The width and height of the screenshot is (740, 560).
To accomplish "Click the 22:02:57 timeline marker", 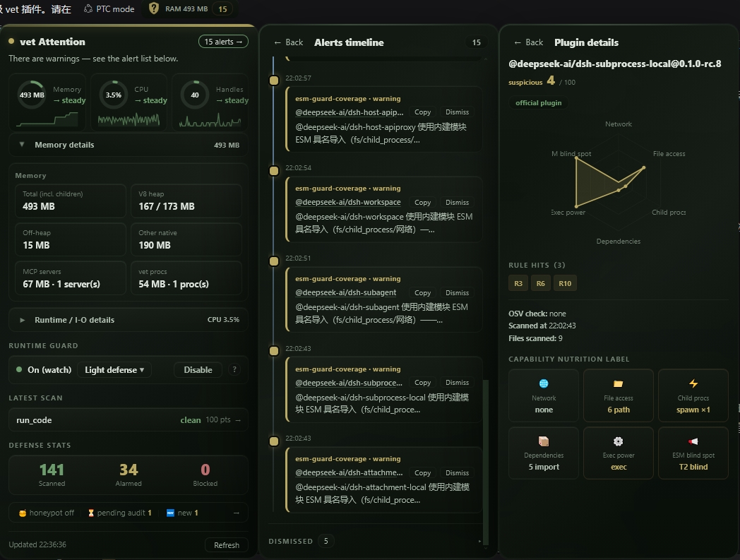I will click(x=274, y=81).
